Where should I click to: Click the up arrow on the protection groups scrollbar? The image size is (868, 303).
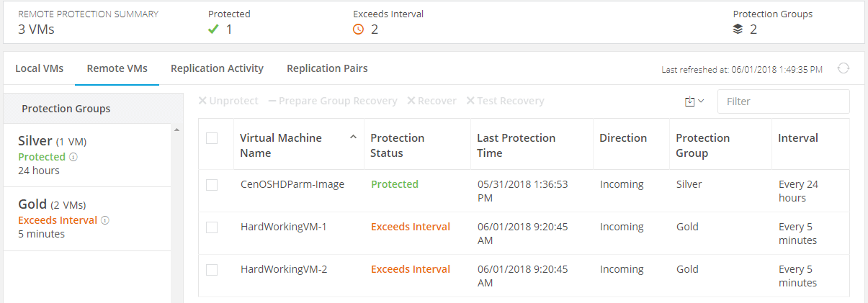click(x=176, y=130)
